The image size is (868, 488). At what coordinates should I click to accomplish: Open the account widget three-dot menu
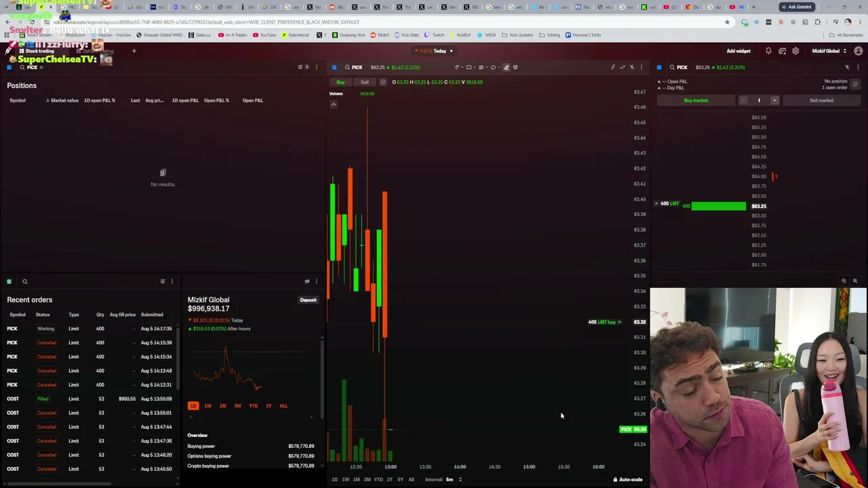click(316, 281)
